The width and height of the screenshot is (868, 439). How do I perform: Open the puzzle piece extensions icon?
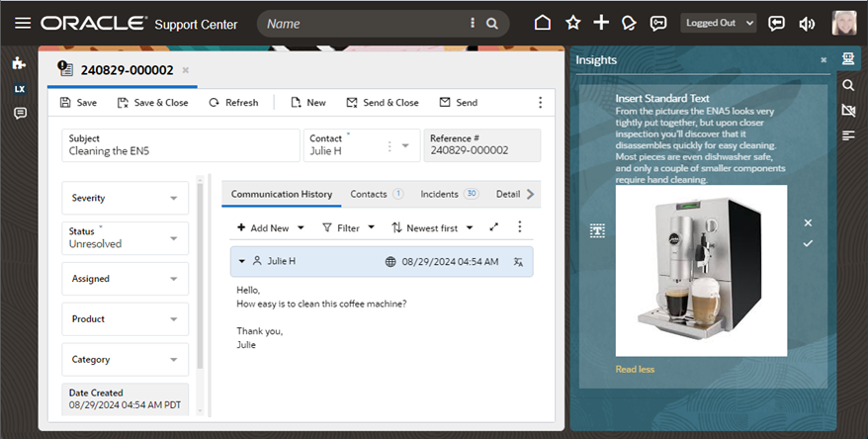point(20,63)
